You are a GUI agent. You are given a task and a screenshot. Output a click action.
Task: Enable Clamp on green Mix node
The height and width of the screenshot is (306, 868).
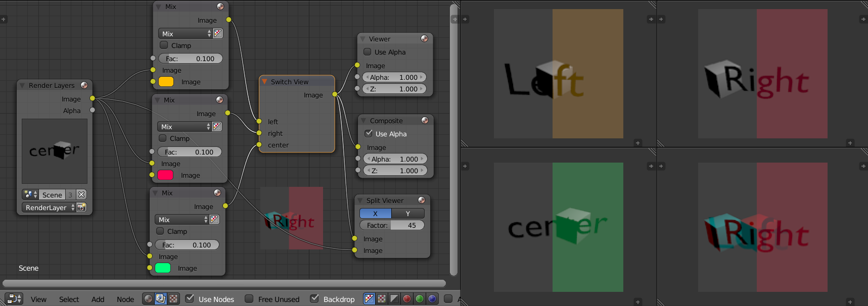160,231
